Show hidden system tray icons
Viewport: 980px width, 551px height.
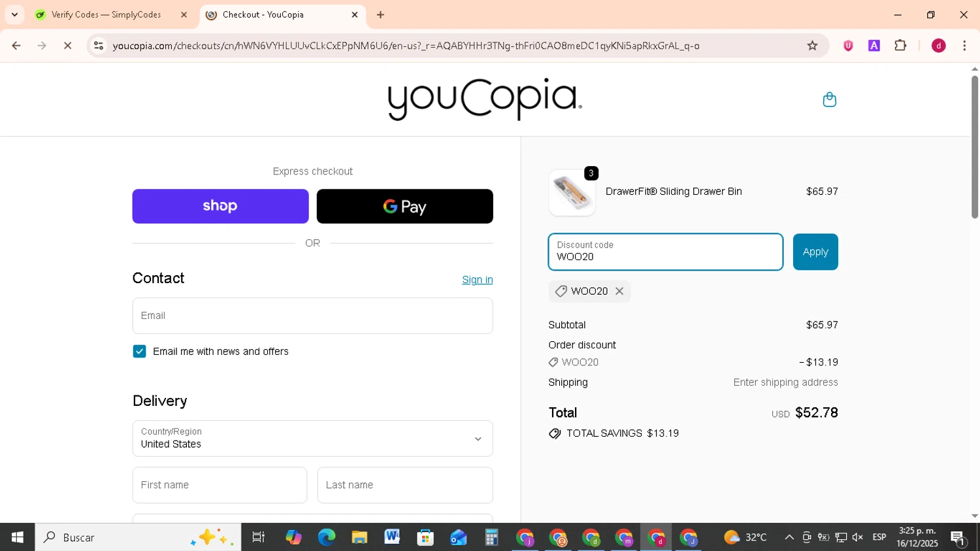coord(789,537)
